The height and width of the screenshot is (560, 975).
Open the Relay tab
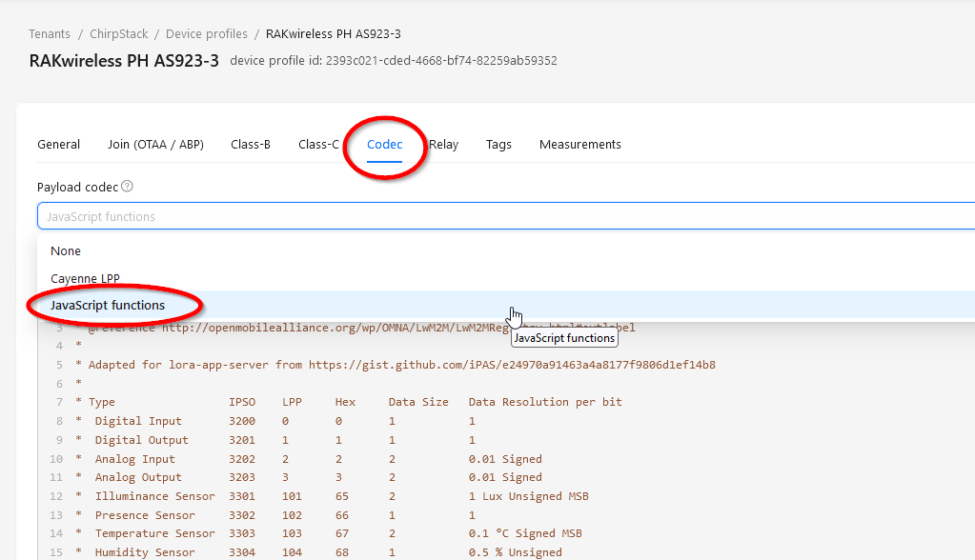pos(443,144)
